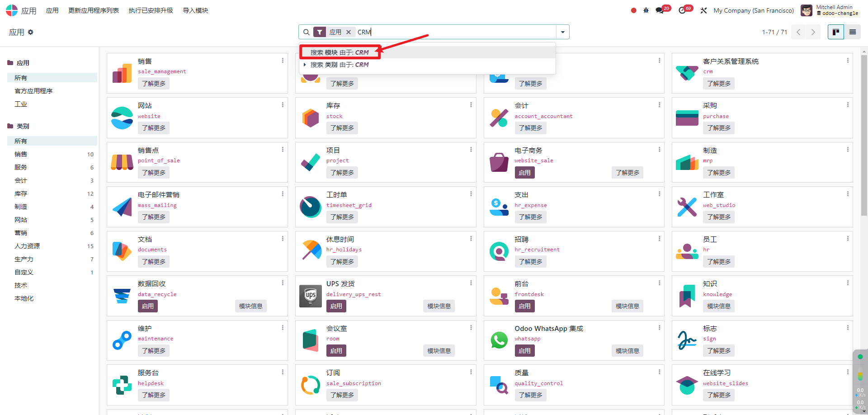Click the 库存 stock app icon
Screen dimensions: 868x415
pos(311,118)
